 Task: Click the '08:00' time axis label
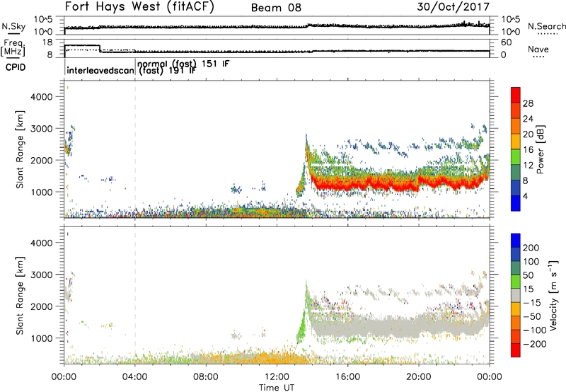click(206, 377)
